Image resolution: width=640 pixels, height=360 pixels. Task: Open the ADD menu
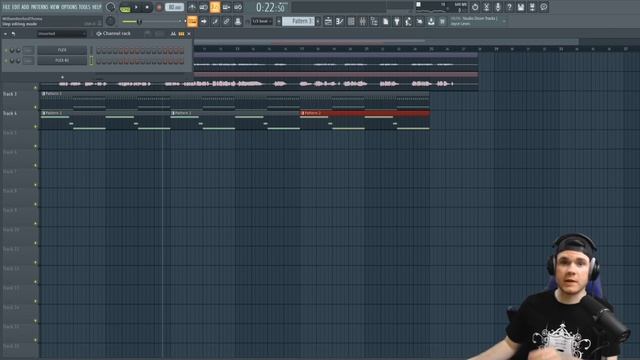[x=25, y=7]
